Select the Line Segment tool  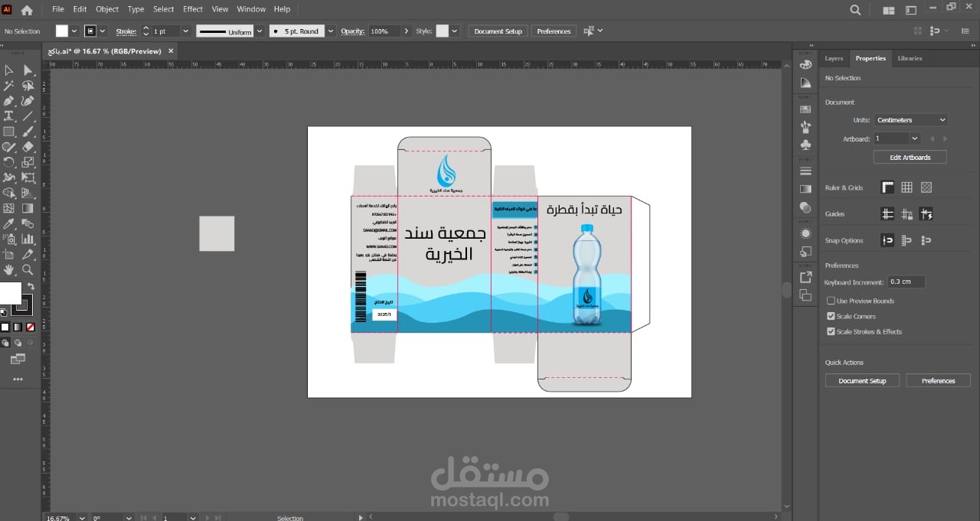pos(28,116)
